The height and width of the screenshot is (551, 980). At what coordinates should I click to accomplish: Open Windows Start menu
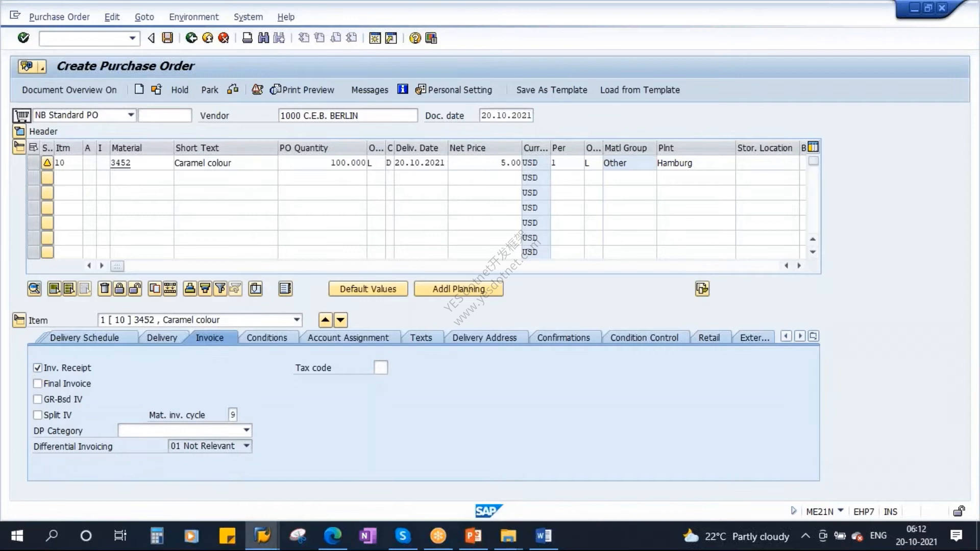point(17,536)
